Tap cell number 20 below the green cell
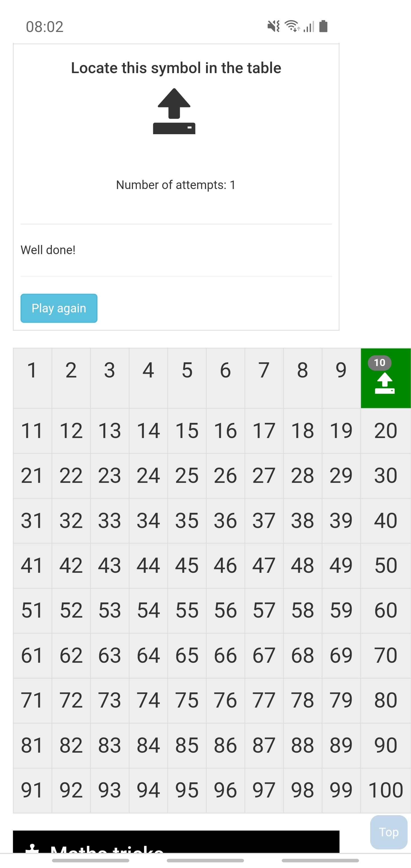The image size is (411, 868). pyautogui.click(x=385, y=431)
